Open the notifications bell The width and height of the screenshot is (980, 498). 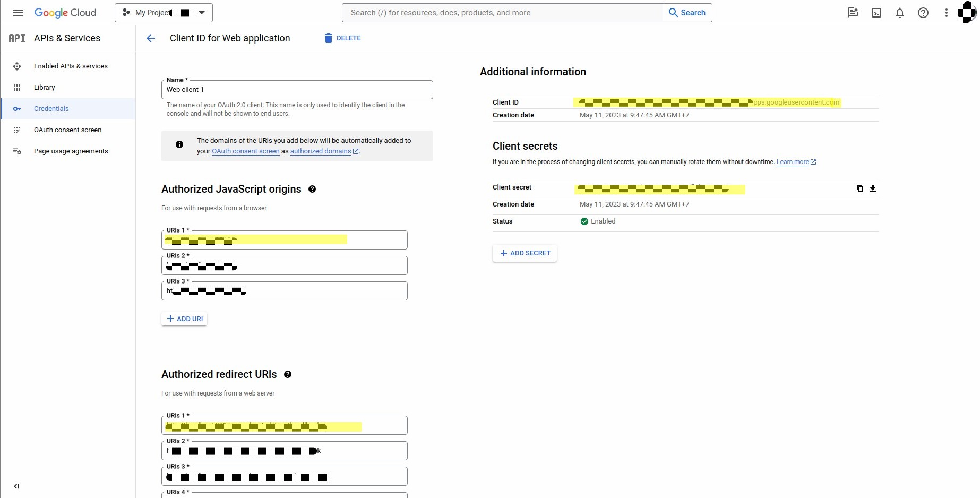pos(899,12)
